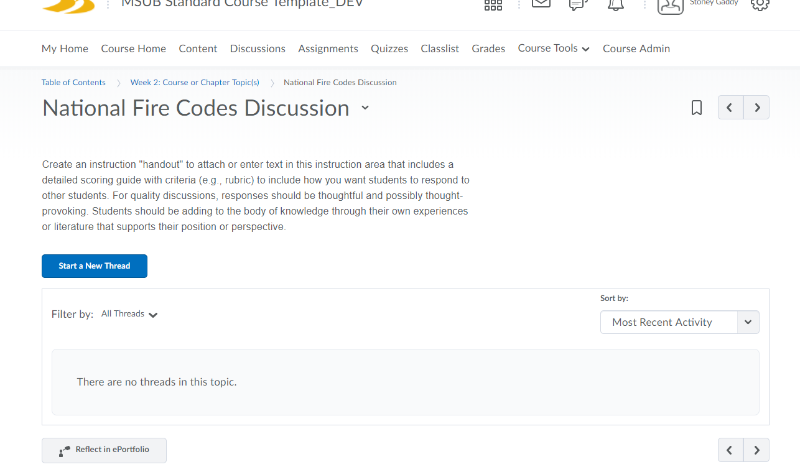Go to next topic using bottom arrow
This screenshot has width=800, height=467.
(x=757, y=450)
